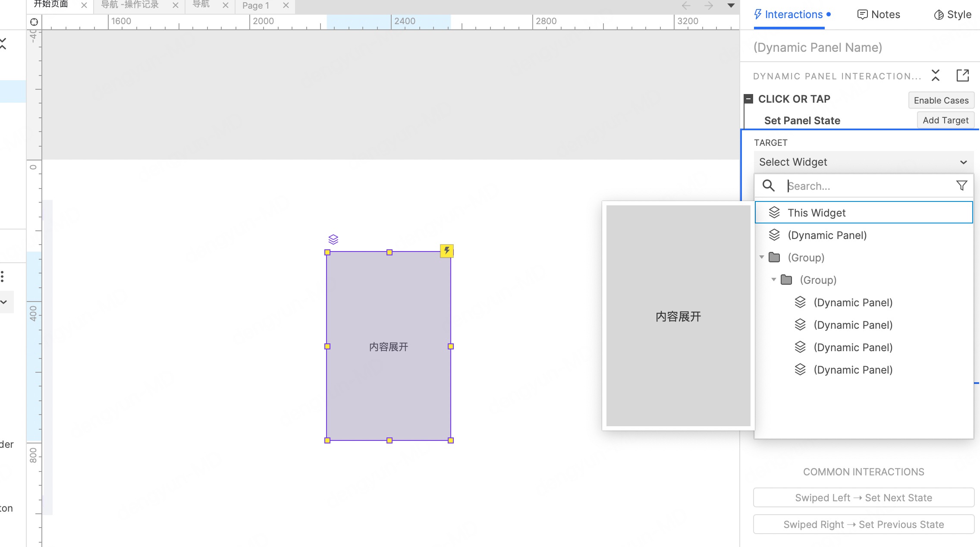The image size is (980, 547).
Task: Open the left pane three-dot menu
Action: (x=3, y=276)
